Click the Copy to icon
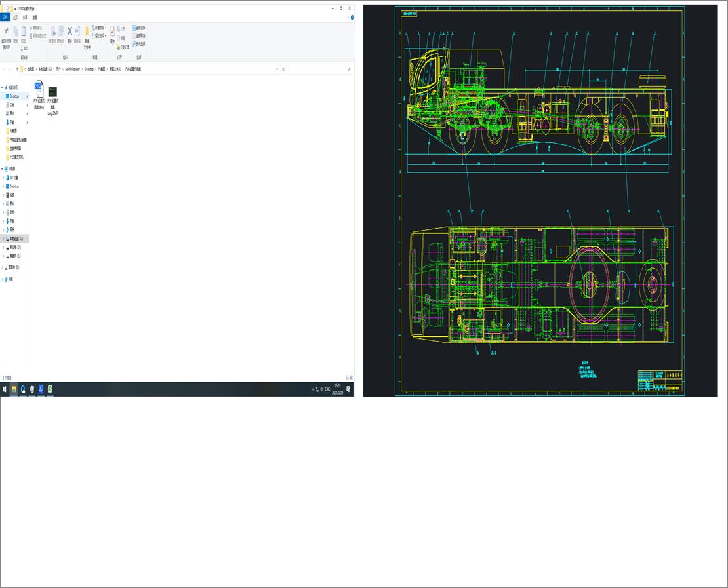 [x=61, y=31]
